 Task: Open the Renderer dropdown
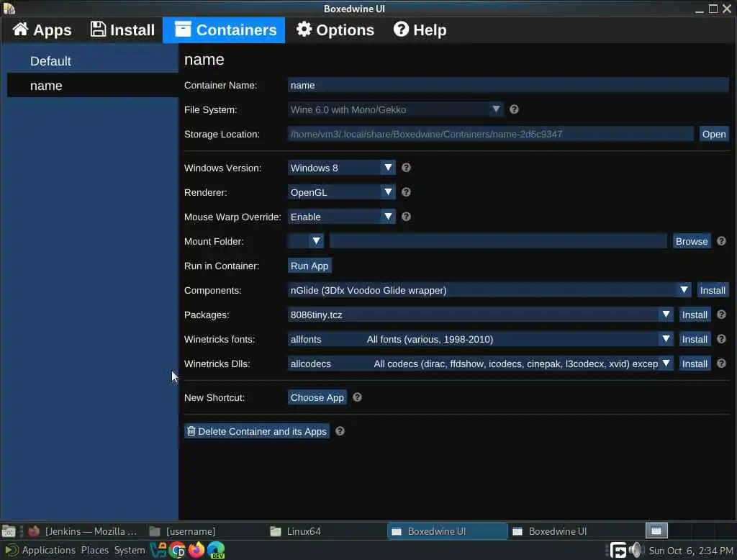[x=341, y=192]
